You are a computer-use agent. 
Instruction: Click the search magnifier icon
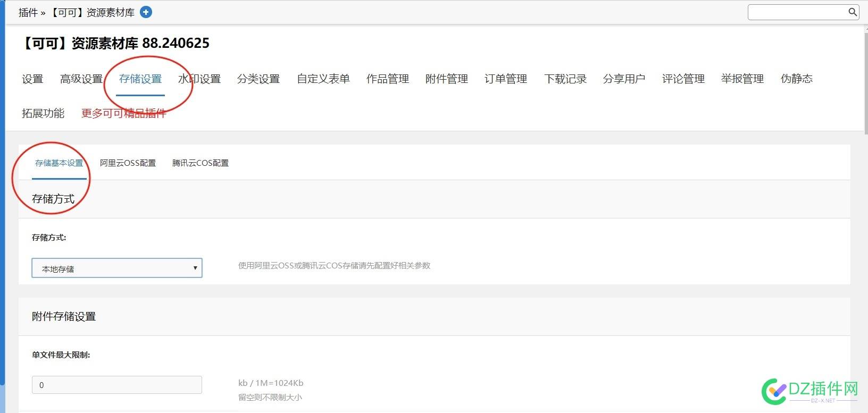853,12
